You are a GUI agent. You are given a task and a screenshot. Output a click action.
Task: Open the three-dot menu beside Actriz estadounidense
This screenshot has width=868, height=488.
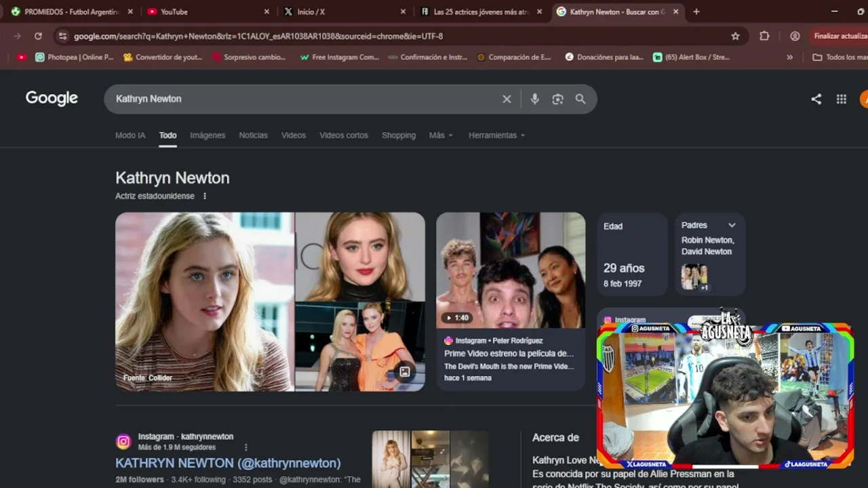point(205,196)
